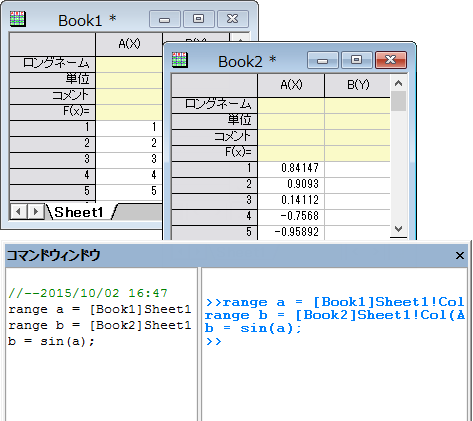This screenshot has width=473, height=421.
Task: Click the Book2 vertical scrollbar thumb
Action: 398,101
